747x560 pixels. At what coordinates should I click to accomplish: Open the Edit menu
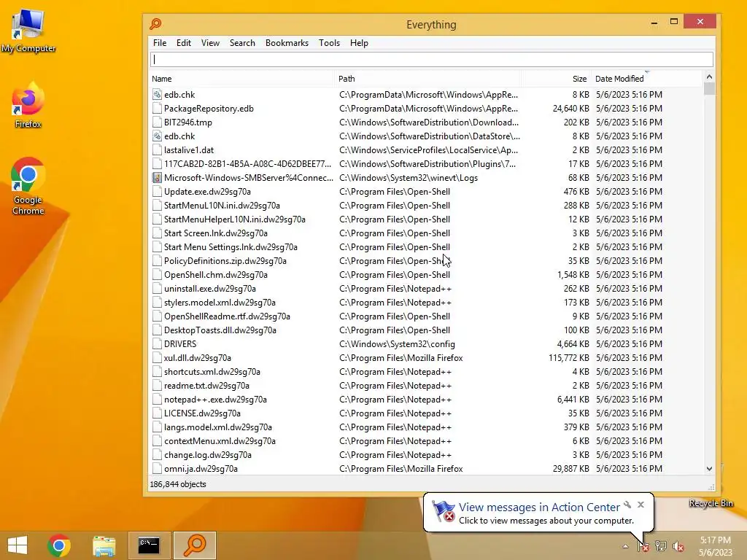183,43
